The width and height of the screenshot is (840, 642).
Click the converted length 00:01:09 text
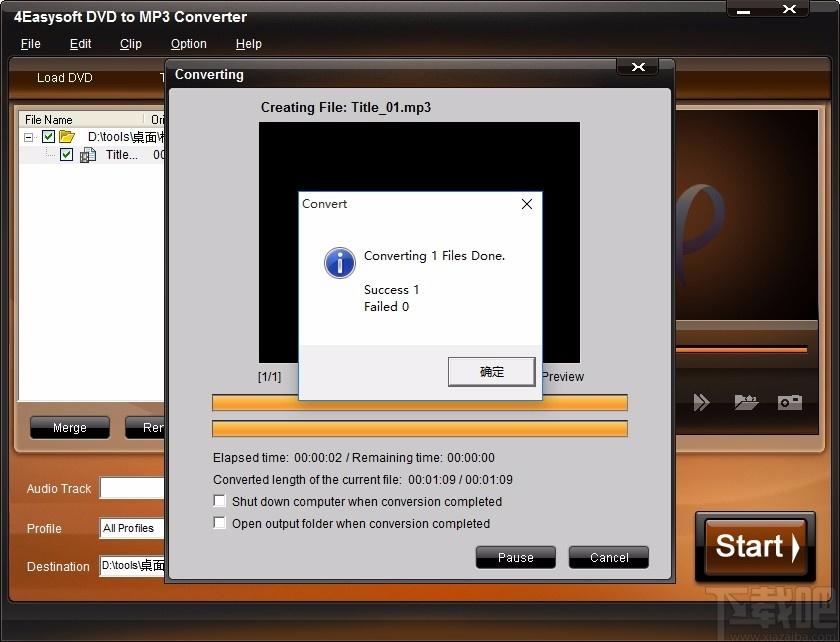pyautogui.click(x=363, y=480)
